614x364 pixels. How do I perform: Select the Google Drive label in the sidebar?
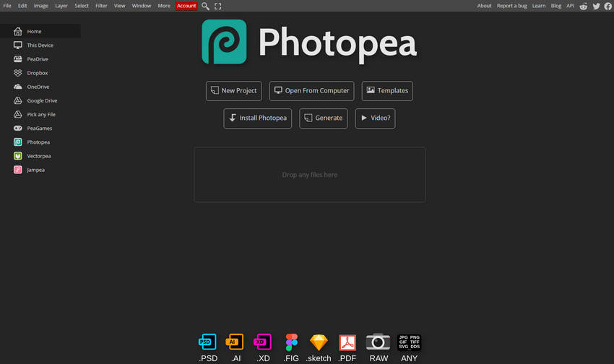42,100
